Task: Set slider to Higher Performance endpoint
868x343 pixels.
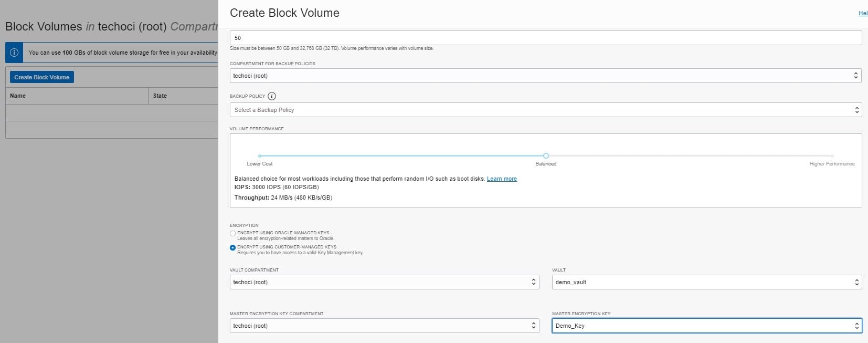Action: [x=832, y=156]
